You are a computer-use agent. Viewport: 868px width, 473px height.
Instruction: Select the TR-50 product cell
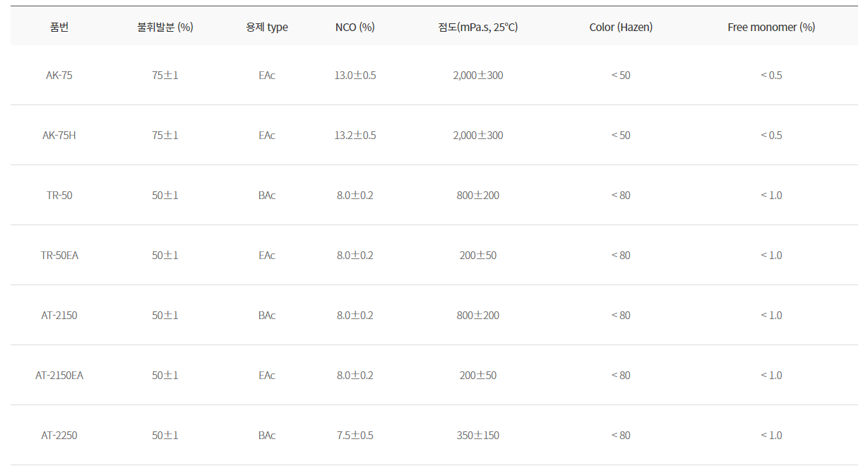click(x=59, y=196)
